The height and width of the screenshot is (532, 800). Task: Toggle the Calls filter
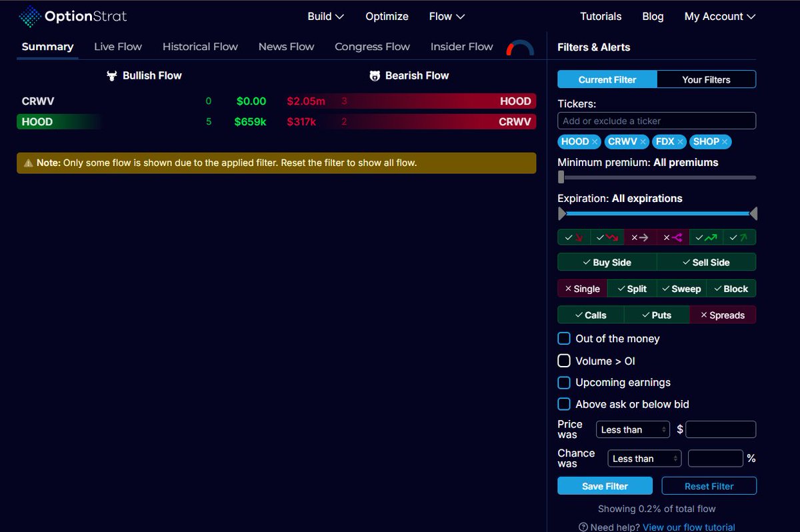coord(591,315)
